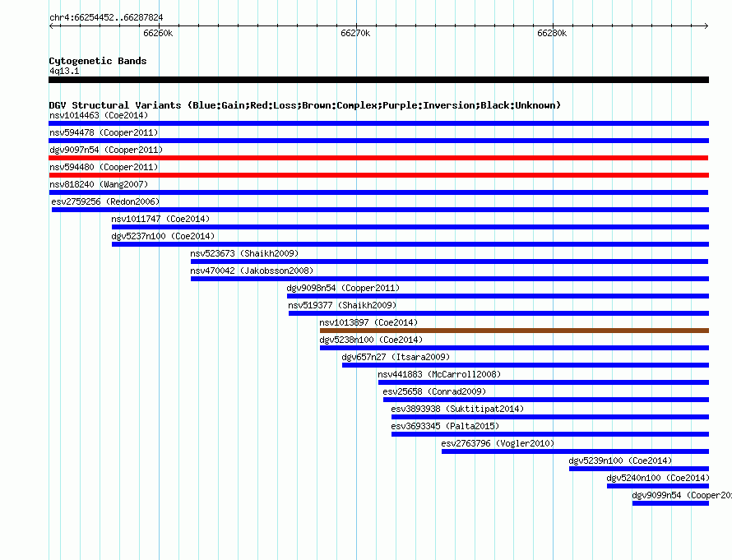Click the left arrow of the ruler

pyautogui.click(x=51, y=26)
